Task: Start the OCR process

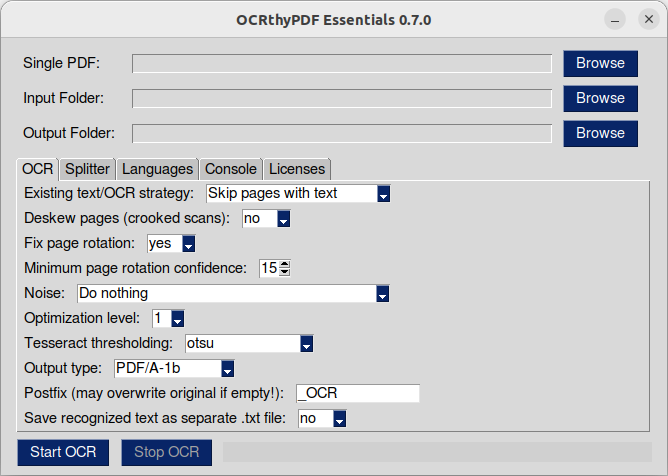Action: [x=63, y=452]
